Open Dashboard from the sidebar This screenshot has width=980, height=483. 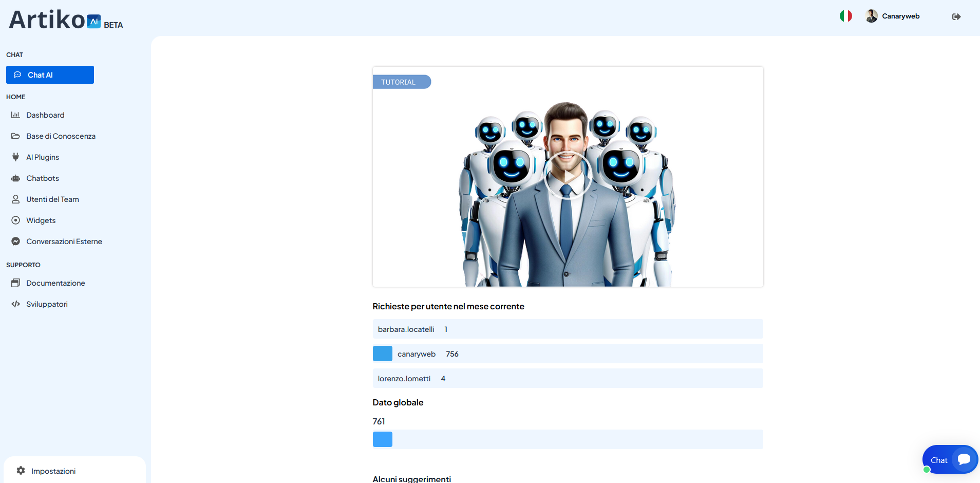click(45, 115)
